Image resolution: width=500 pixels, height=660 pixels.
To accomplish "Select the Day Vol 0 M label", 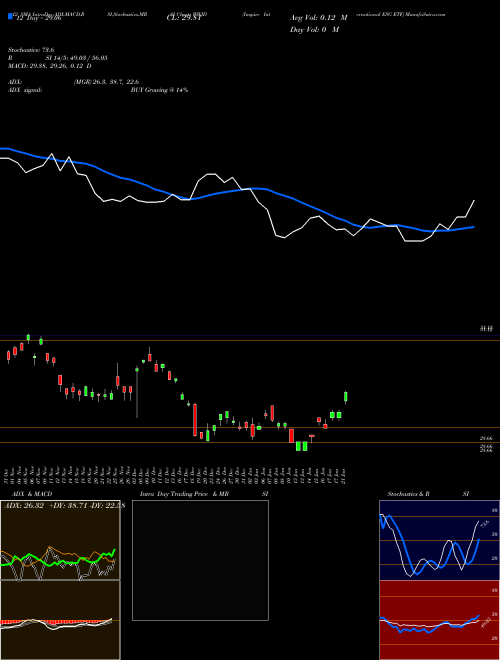I will click(314, 29).
